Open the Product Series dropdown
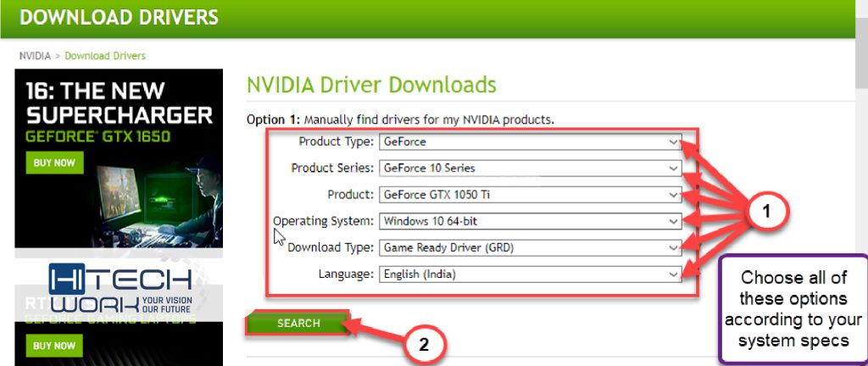 (531, 168)
